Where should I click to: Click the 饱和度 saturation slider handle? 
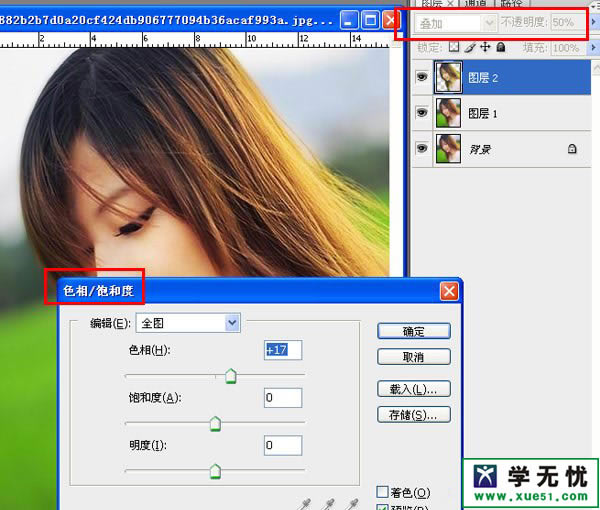pos(216,424)
